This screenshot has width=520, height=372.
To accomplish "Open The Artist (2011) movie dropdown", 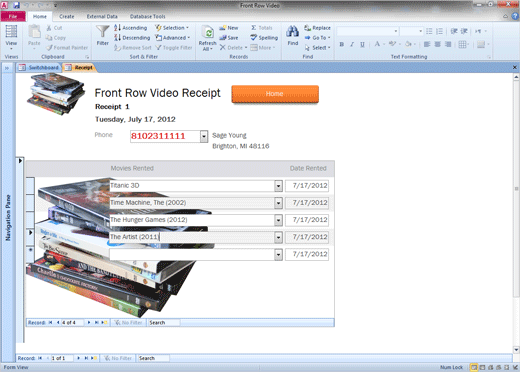I will [278, 237].
